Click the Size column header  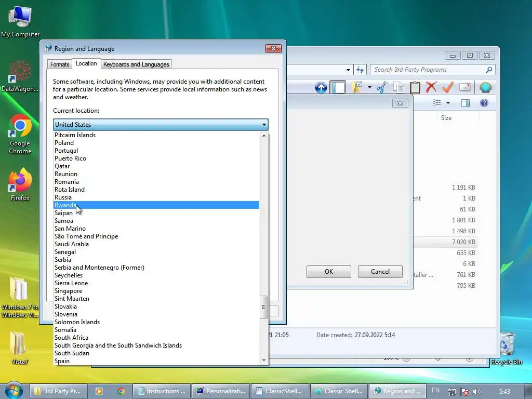point(446,118)
